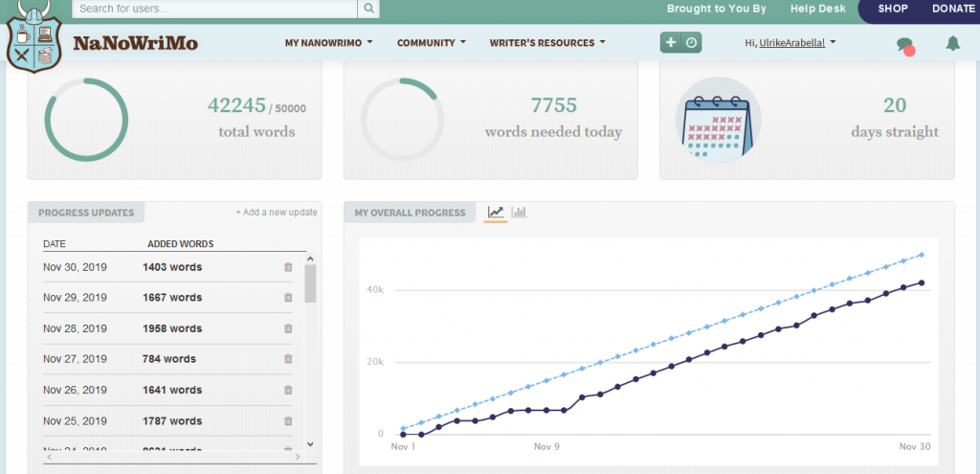Delete the Nov 29, 2019 update

288,298
